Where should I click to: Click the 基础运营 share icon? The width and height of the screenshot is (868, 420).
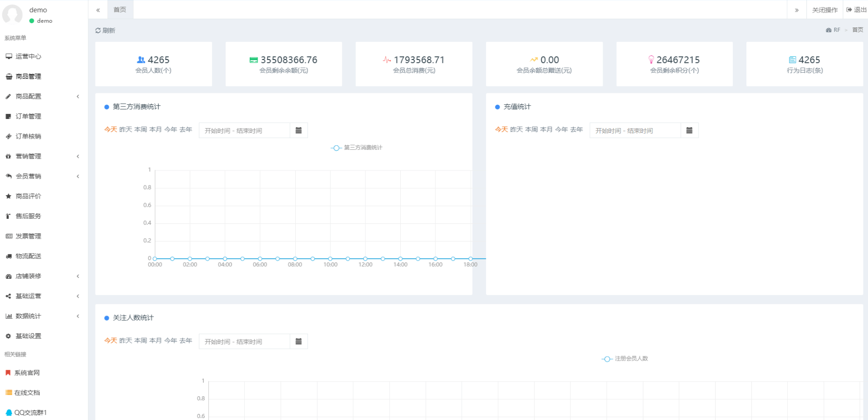(x=8, y=296)
